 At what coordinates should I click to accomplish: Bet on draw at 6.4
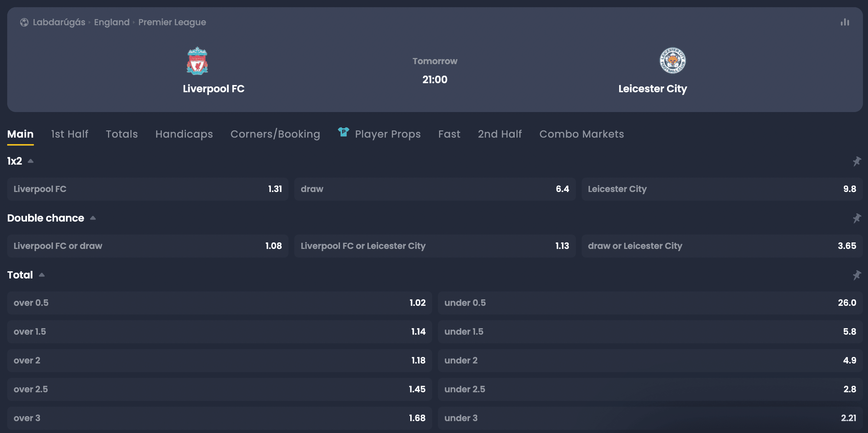(x=435, y=189)
